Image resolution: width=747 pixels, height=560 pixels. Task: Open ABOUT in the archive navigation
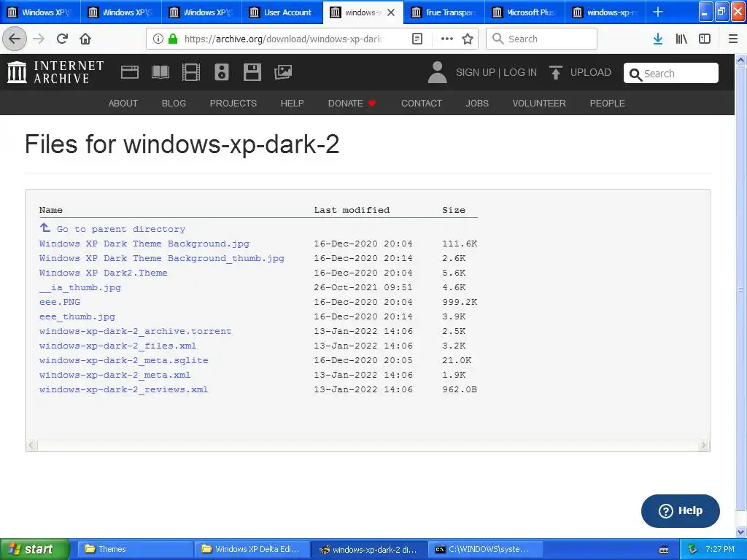(123, 104)
